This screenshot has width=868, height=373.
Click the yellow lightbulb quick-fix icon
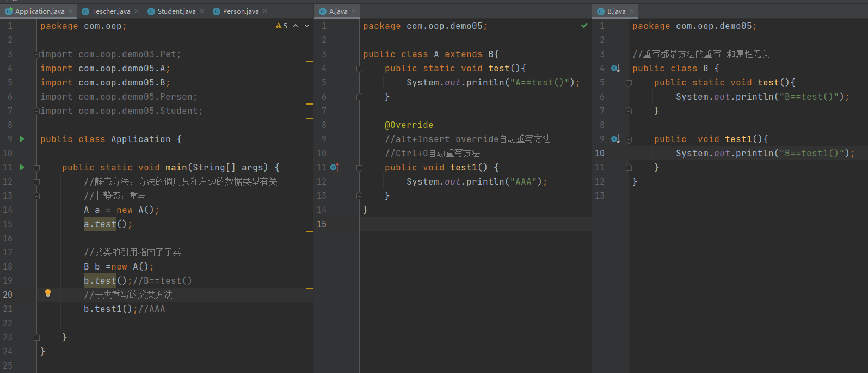tap(48, 293)
